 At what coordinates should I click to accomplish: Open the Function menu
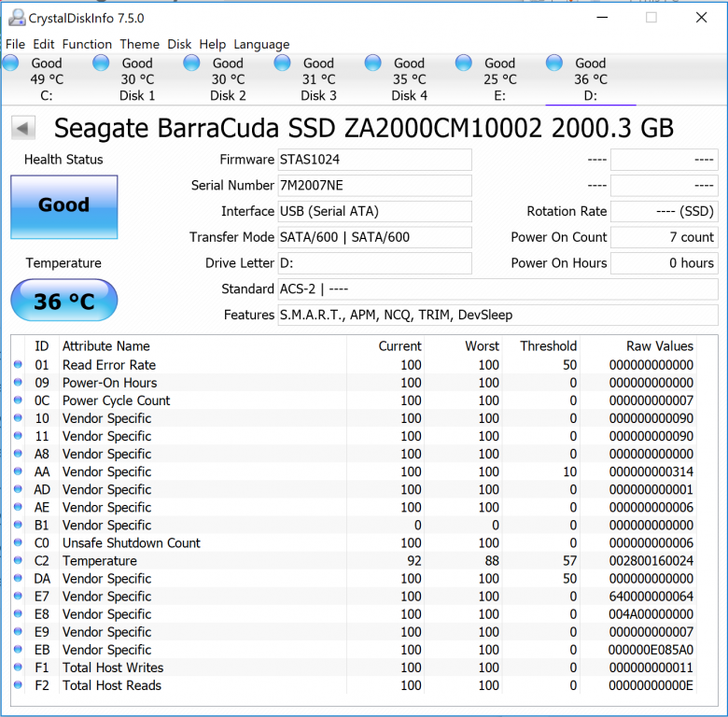click(x=87, y=44)
